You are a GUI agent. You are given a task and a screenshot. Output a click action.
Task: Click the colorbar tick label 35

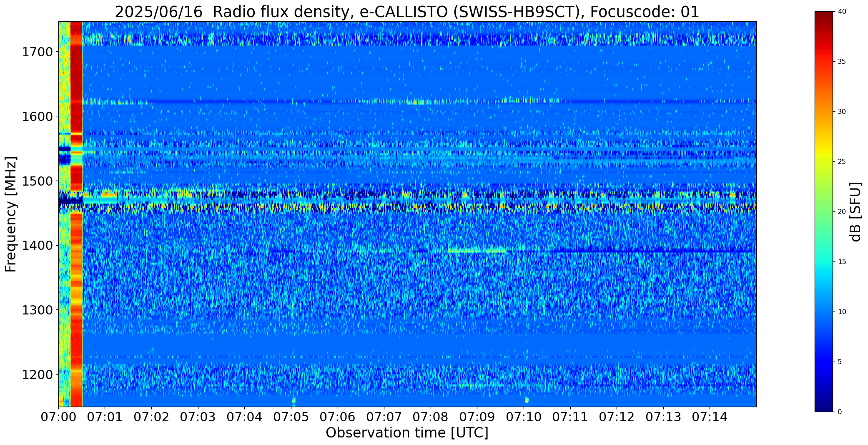coord(842,62)
